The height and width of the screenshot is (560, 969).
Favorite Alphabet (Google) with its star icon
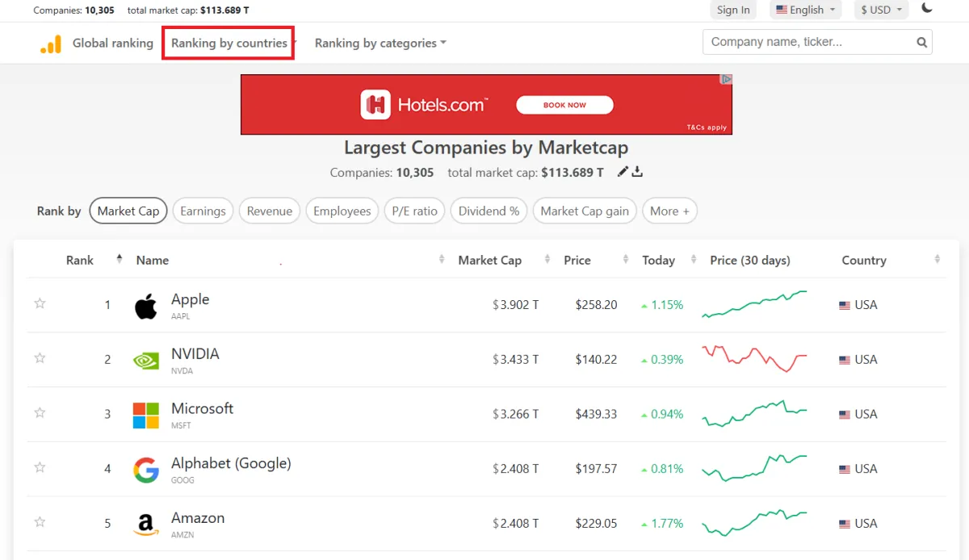[x=40, y=467]
